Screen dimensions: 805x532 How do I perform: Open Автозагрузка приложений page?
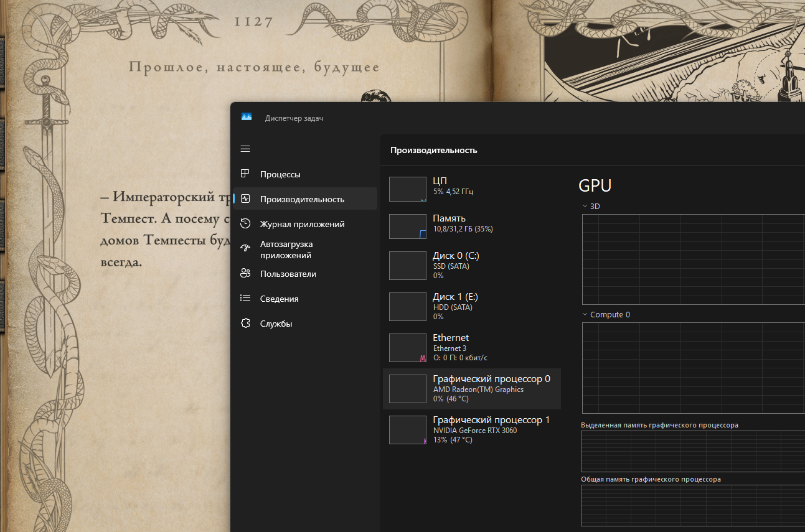[x=305, y=250]
